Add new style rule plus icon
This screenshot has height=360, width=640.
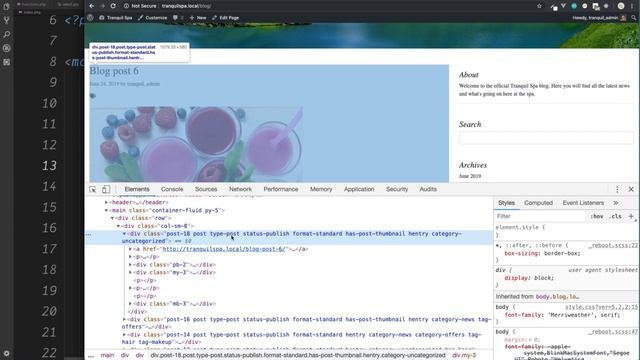631,216
